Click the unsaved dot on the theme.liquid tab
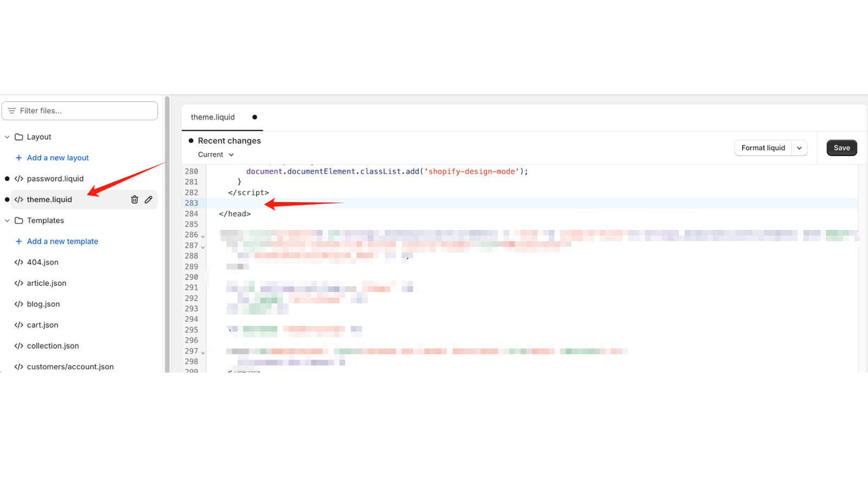Viewport: 868px width, 488px height. (x=254, y=117)
